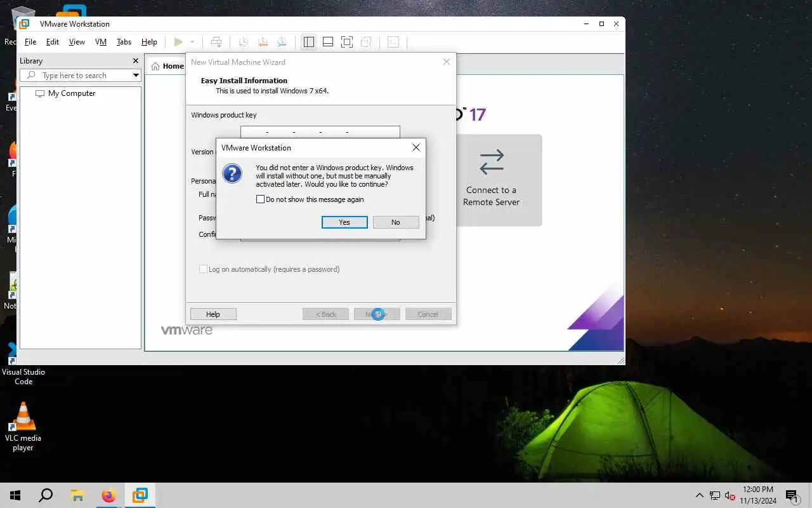Image resolution: width=812 pixels, height=508 pixels.
Task: Open the Tabs menu
Action: (x=124, y=42)
